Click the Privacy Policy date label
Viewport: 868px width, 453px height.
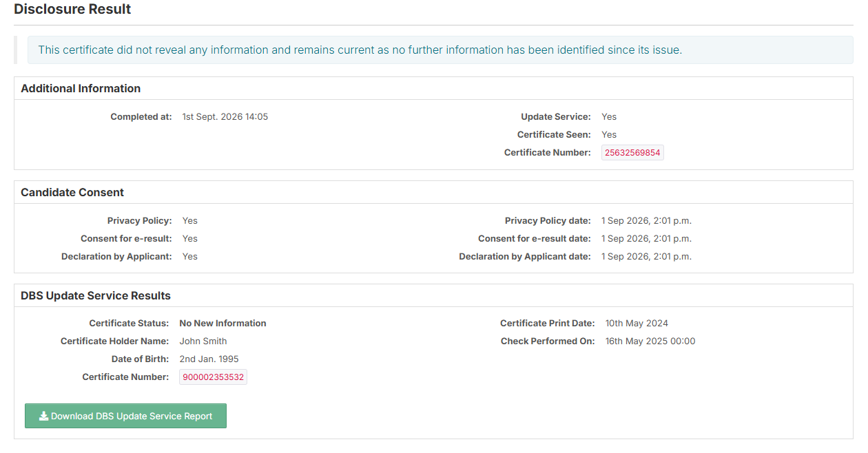tap(548, 221)
